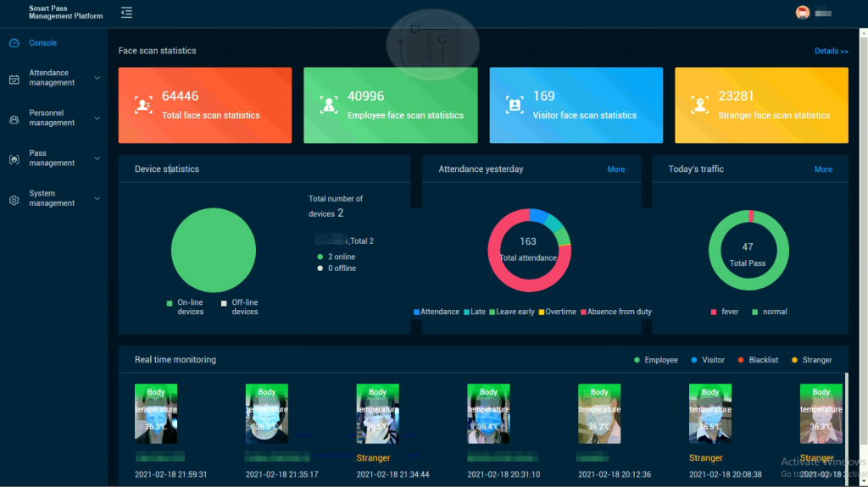Toggle the Absence from duty legend item
The width and height of the screenshot is (868, 487).
[615, 312]
